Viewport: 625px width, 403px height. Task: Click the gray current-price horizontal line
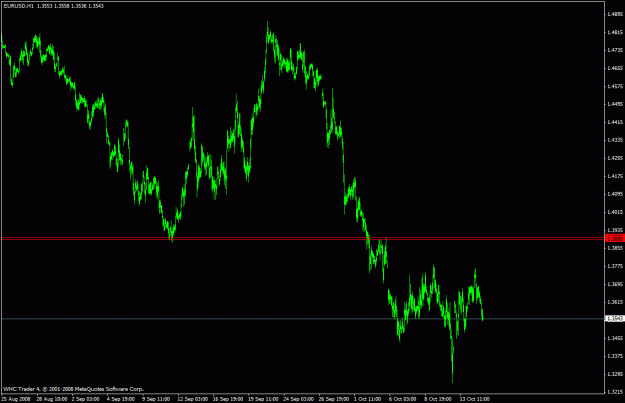[x=303, y=318]
